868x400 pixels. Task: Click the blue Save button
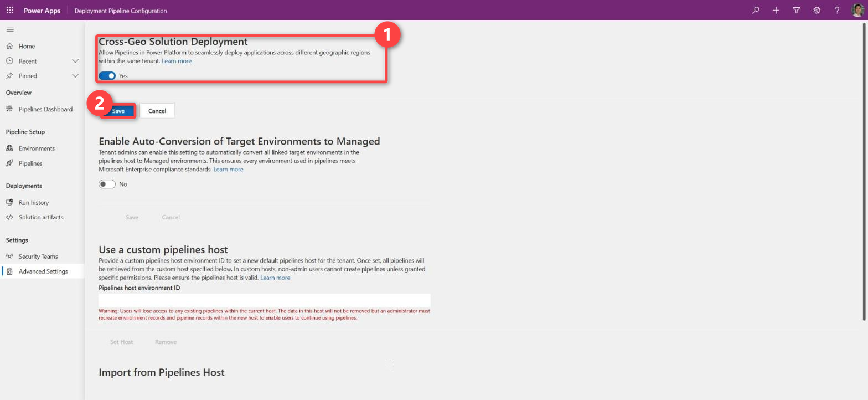click(118, 111)
